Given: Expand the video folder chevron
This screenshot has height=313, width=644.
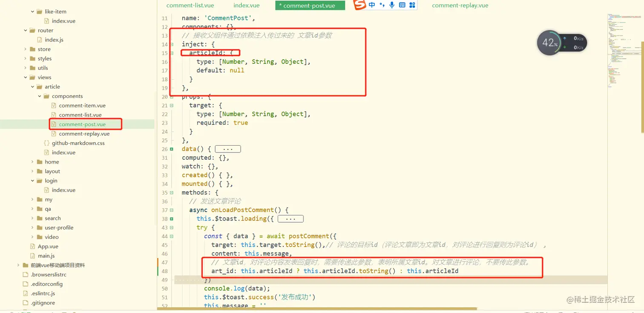Looking at the screenshot, I should pos(33,237).
